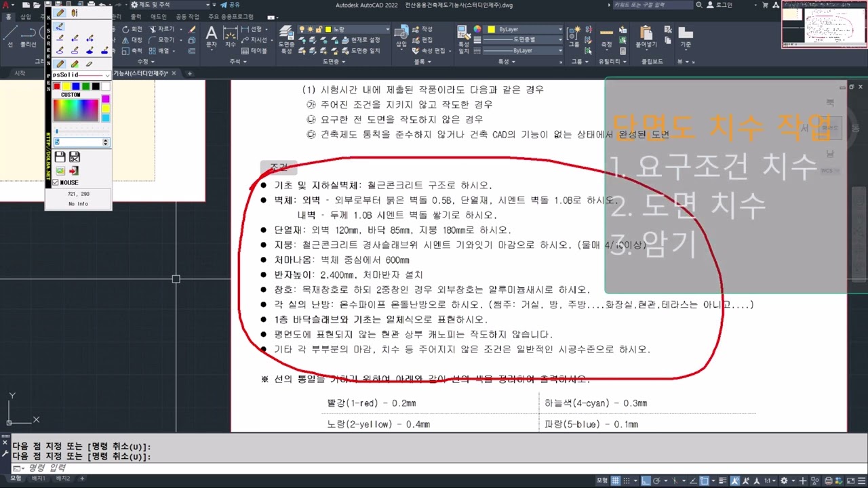Click the Insert block (삽입) icon
The image size is (868, 488).
pos(401,36)
